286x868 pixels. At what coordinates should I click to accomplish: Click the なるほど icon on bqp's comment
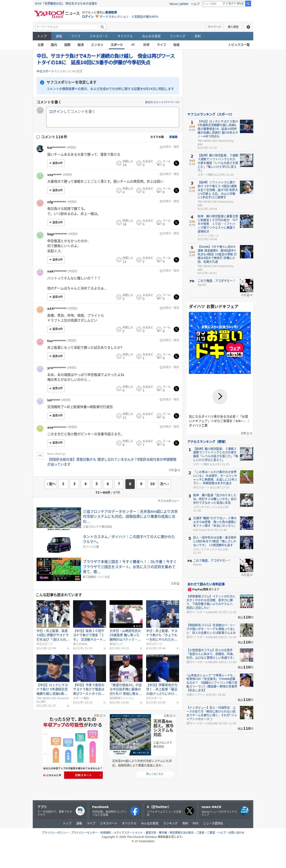(139, 260)
